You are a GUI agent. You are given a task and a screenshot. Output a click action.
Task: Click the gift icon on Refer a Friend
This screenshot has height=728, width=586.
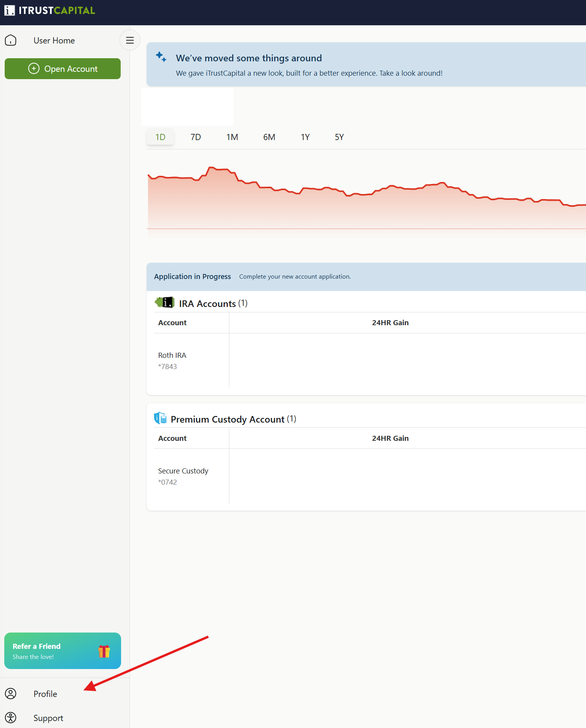click(x=104, y=651)
